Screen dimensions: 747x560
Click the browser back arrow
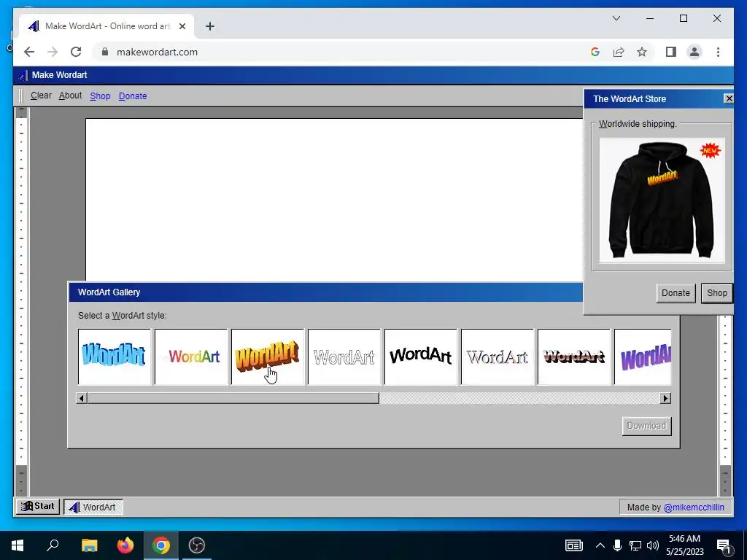pyautogui.click(x=29, y=52)
